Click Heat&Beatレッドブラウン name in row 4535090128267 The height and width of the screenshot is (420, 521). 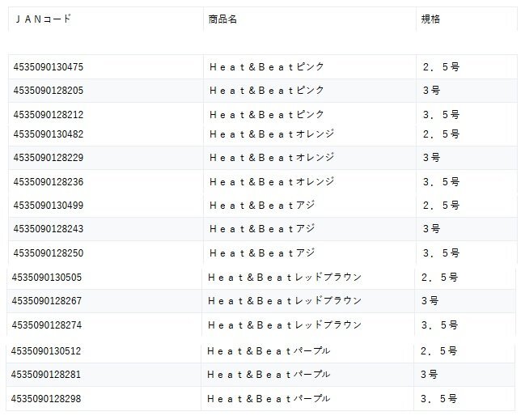285,301
